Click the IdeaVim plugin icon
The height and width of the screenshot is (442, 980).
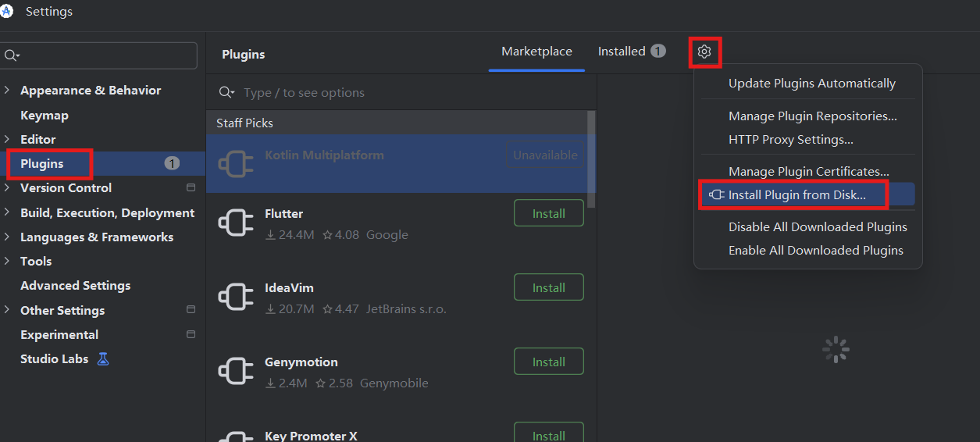236,298
